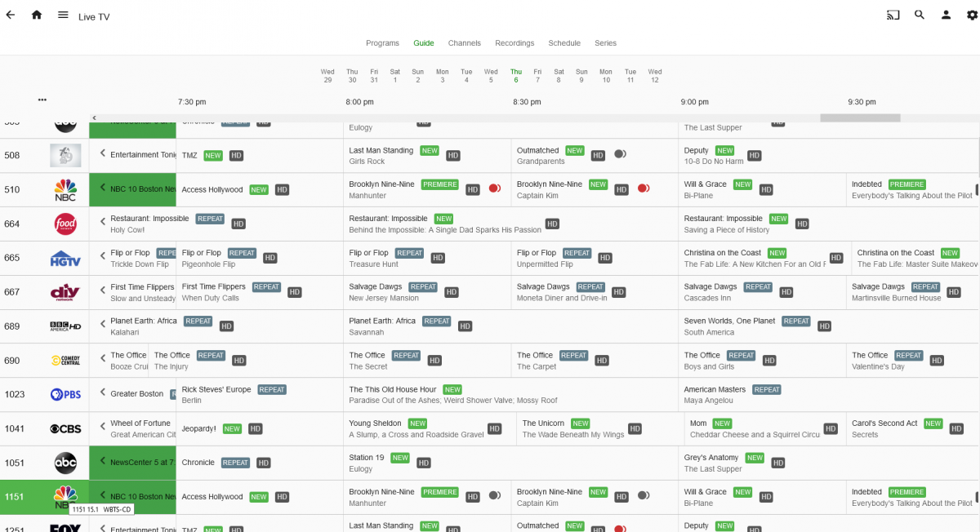Screen dimensions: 980x532
Task: Open TMZ program on channel 508
Action: (260, 155)
